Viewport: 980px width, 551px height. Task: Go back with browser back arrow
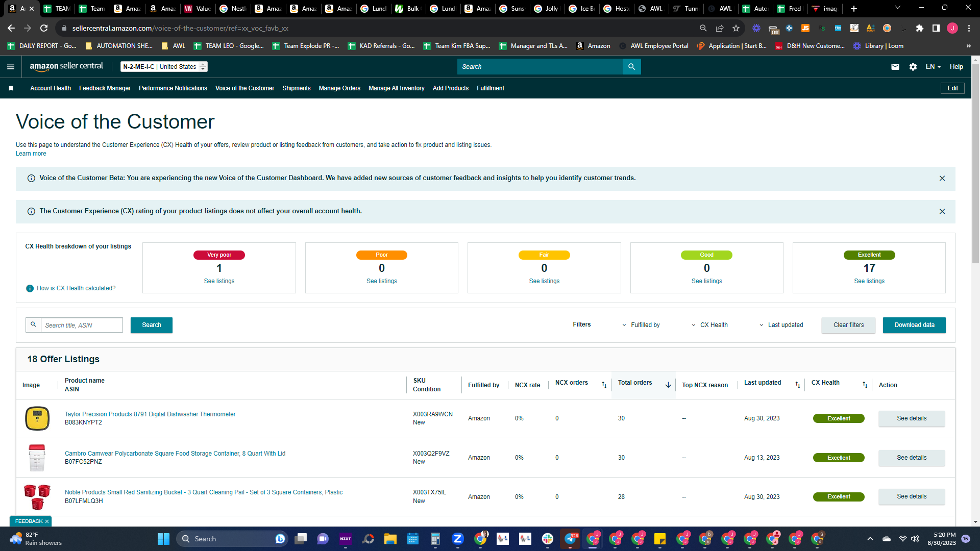(x=11, y=28)
